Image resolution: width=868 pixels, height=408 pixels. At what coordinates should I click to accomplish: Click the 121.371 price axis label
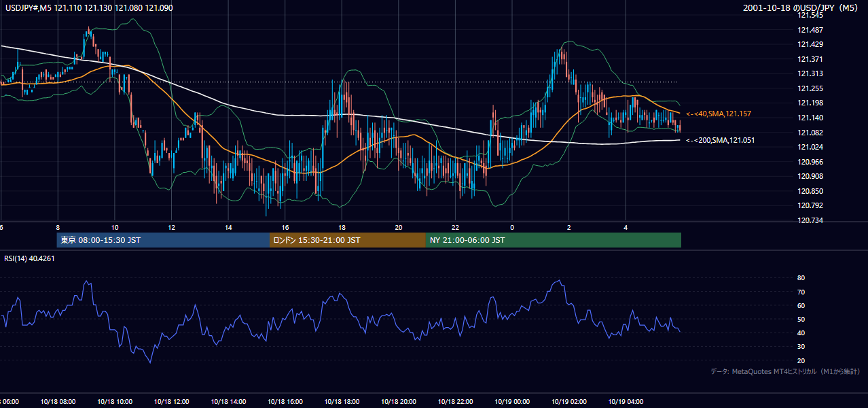point(811,59)
